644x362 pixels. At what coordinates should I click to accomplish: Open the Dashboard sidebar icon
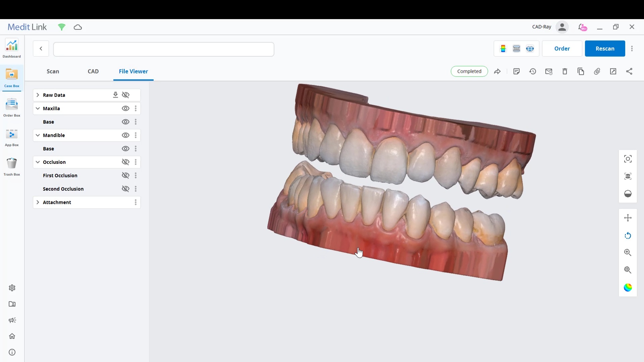pyautogui.click(x=12, y=49)
